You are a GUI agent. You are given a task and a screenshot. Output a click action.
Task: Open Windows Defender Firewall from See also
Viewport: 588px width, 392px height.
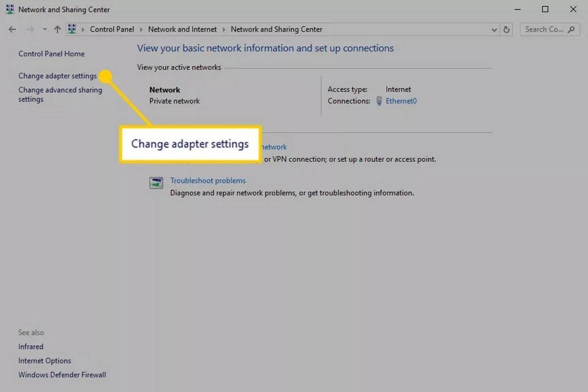pyautogui.click(x=62, y=374)
